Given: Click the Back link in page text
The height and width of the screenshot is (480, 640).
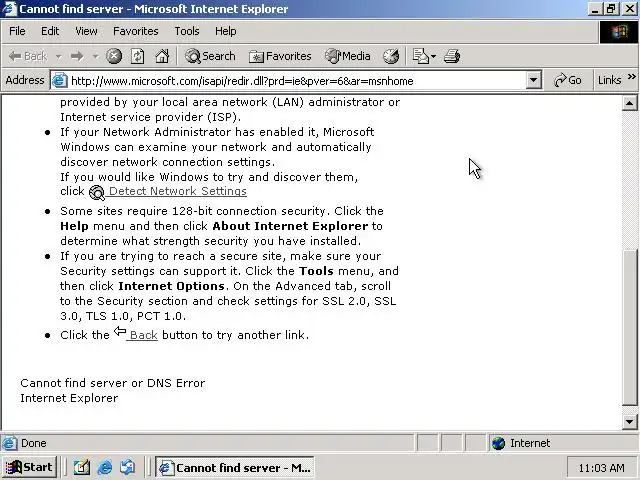Looking at the screenshot, I should pyautogui.click(x=143, y=335).
